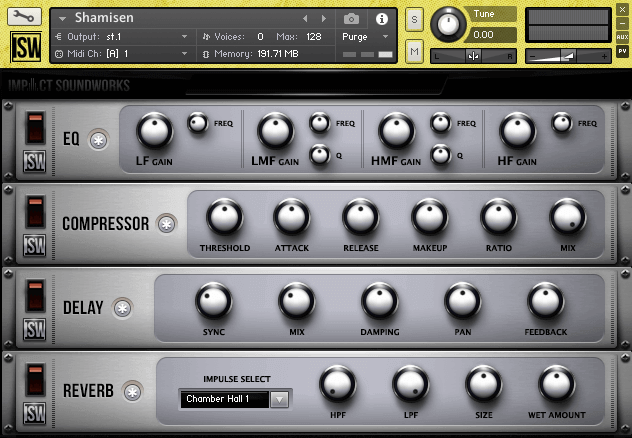
Task: Click the Reverb Wet Amount knob
Action: [x=557, y=384]
